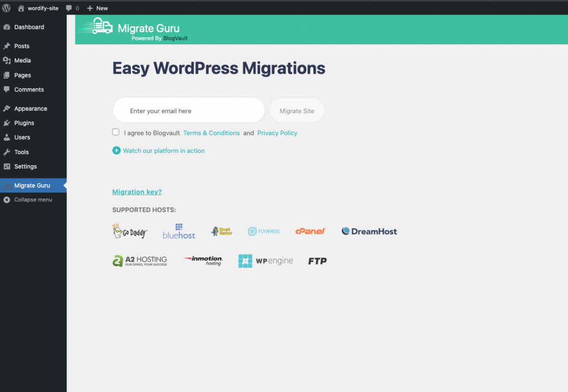The image size is (568, 392).
Task: Click the HostGator logo
Action: pyautogui.click(x=222, y=231)
